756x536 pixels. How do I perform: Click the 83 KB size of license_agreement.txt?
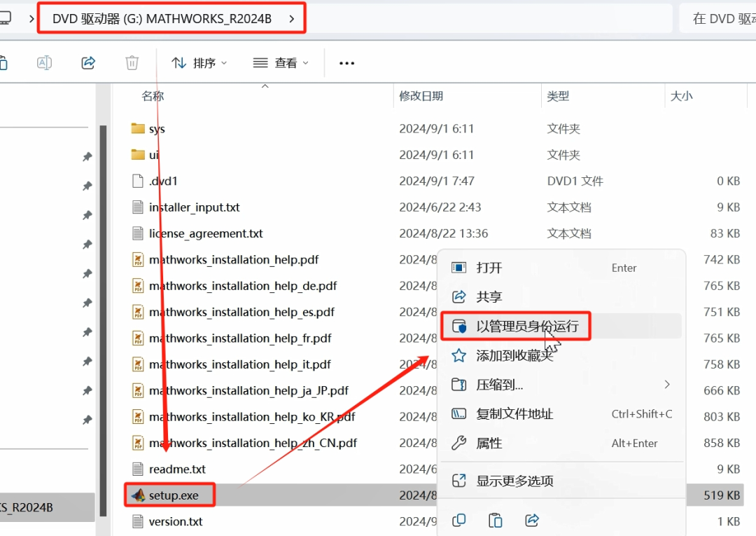(x=724, y=233)
